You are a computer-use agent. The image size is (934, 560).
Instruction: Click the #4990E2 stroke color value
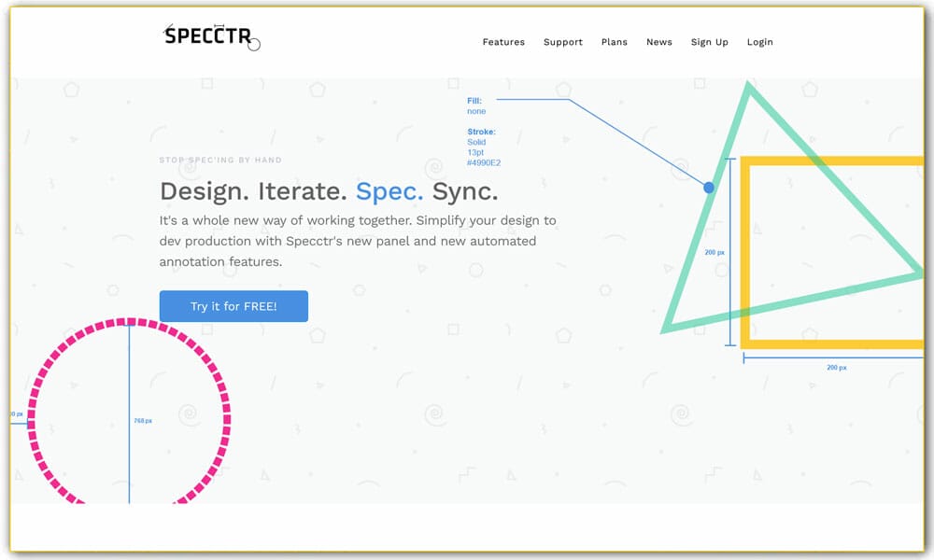[484, 161]
